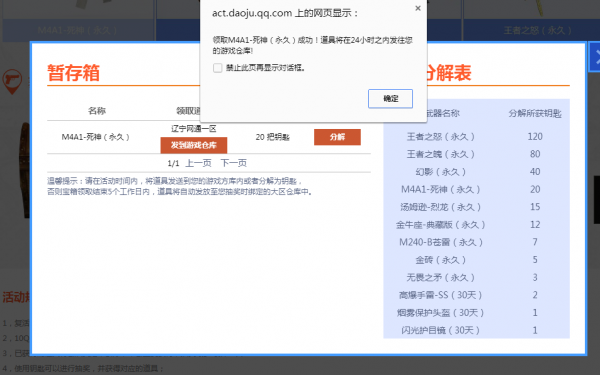600x375 pixels.
Task: Select the 王者之怒（永久） row in the 分解表
Action: (476, 137)
